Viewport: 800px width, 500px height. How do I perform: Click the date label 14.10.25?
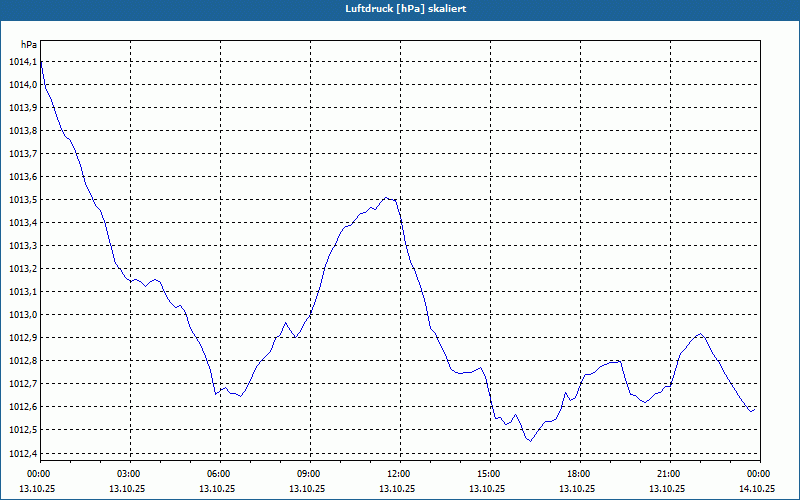[x=757, y=488]
